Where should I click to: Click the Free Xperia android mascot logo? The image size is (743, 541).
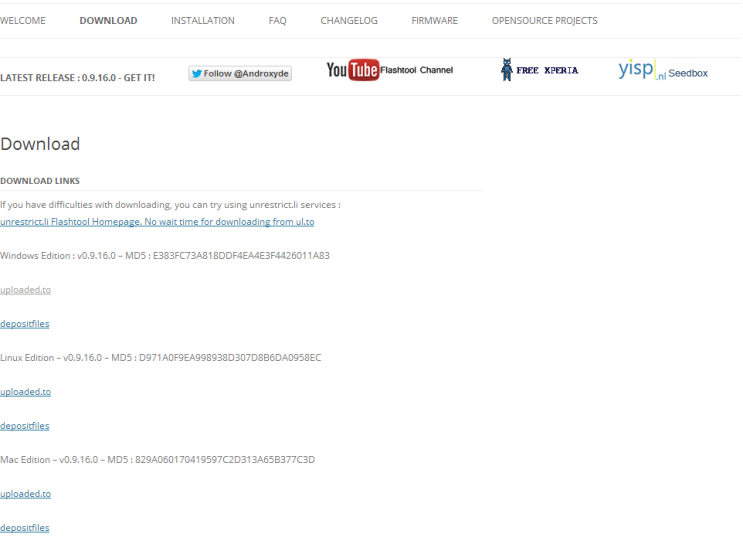click(539, 70)
